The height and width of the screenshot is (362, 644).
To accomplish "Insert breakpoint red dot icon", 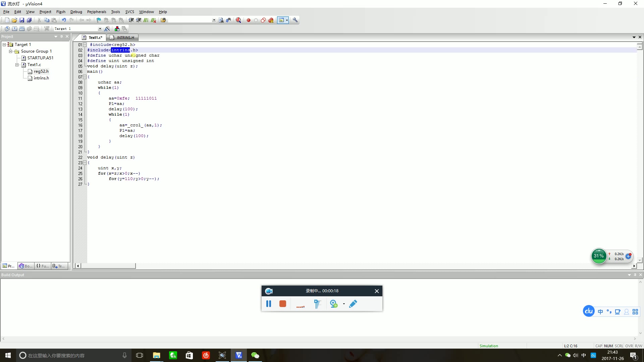I will pos(249,20).
